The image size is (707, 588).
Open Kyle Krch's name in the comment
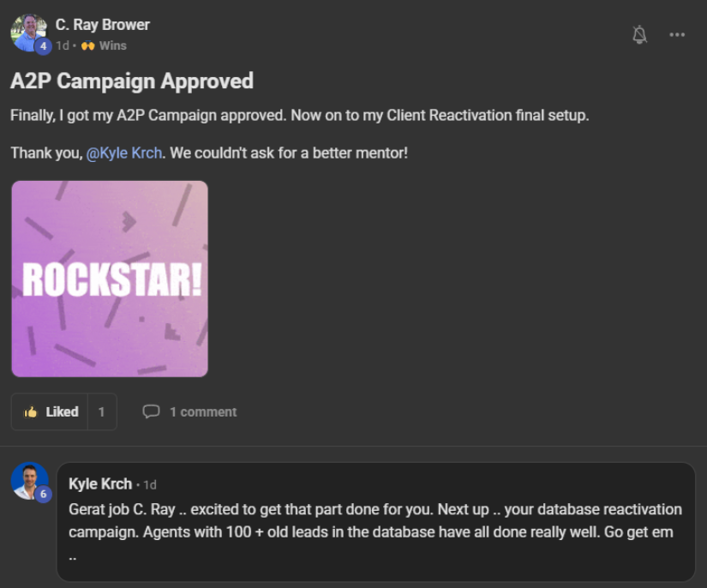coord(100,483)
